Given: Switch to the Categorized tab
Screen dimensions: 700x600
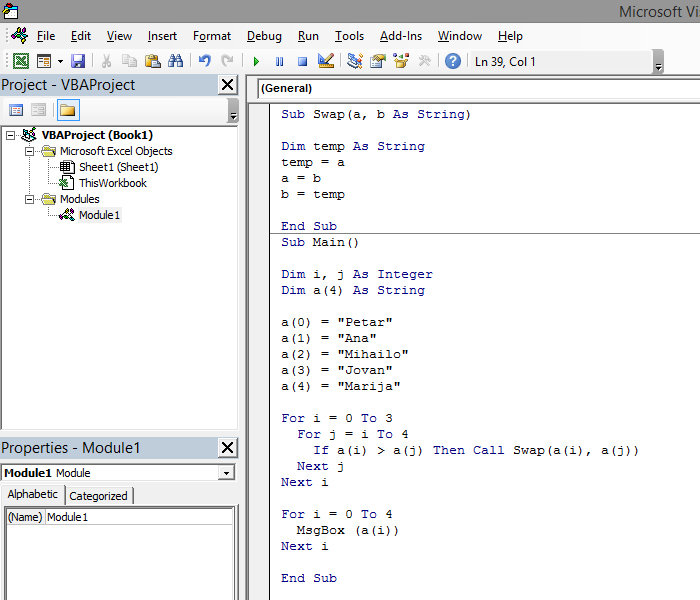Looking at the screenshot, I should (98, 495).
